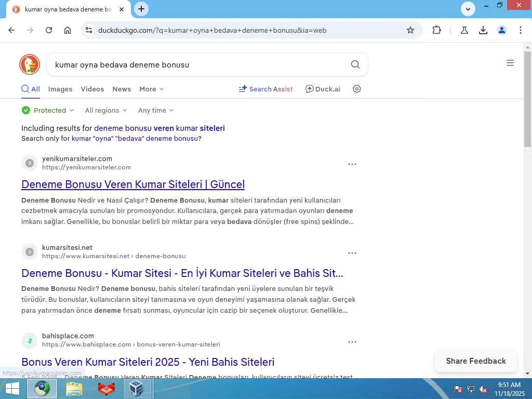Click the Share Feedback button

tap(476, 361)
